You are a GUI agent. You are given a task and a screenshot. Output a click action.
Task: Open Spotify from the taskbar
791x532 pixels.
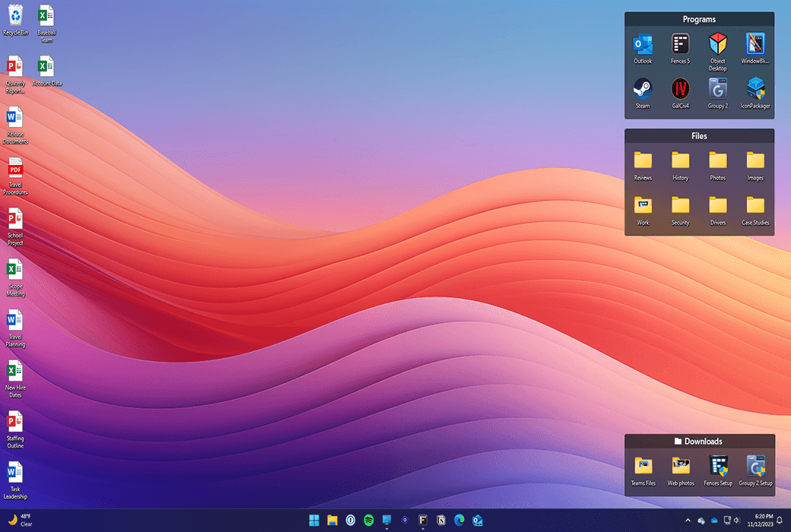tap(369, 521)
